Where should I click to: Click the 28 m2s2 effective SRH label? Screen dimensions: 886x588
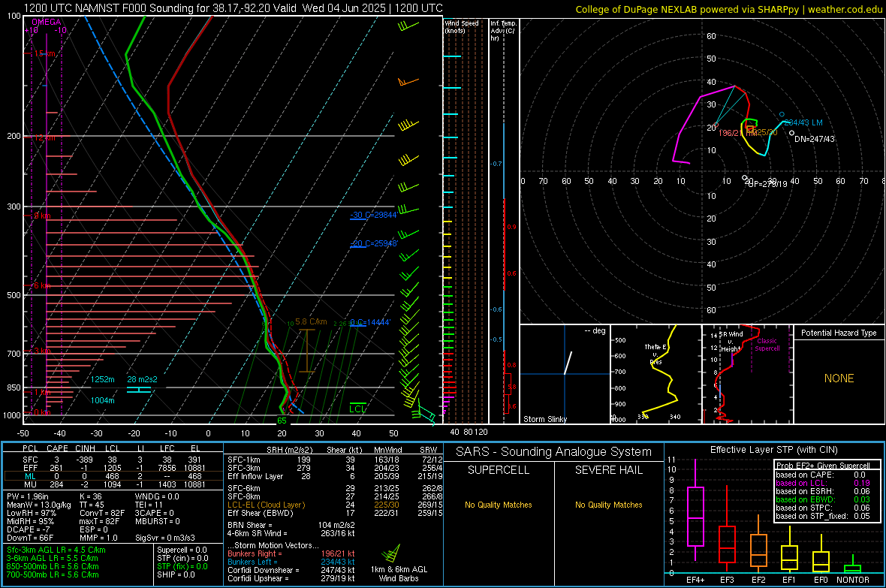point(142,379)
